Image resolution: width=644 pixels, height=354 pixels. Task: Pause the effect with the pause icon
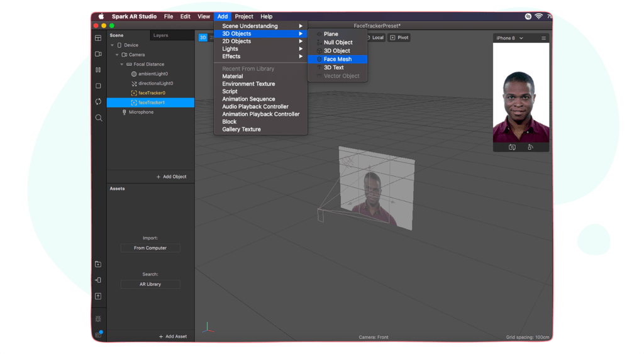pyautogui.click(x=98, y=70)
